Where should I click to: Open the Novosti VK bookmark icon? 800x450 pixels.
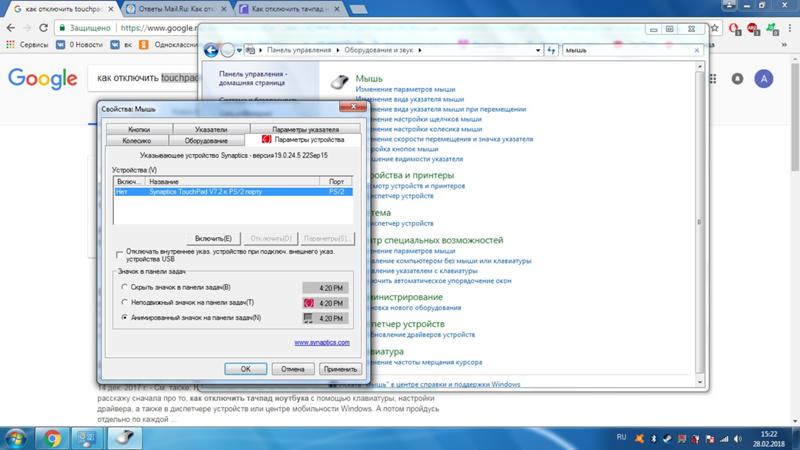[x=60, y=45]
